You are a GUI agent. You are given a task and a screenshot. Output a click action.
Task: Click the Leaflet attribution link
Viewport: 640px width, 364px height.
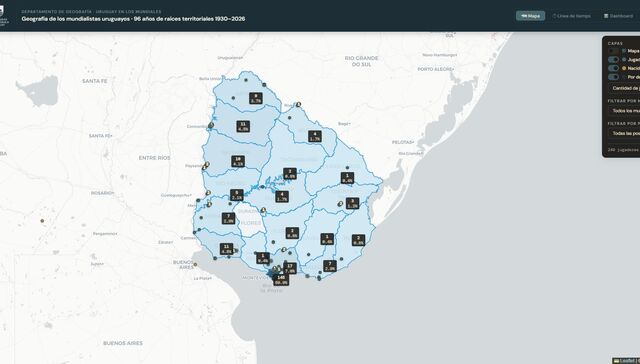tap(627, 361)
